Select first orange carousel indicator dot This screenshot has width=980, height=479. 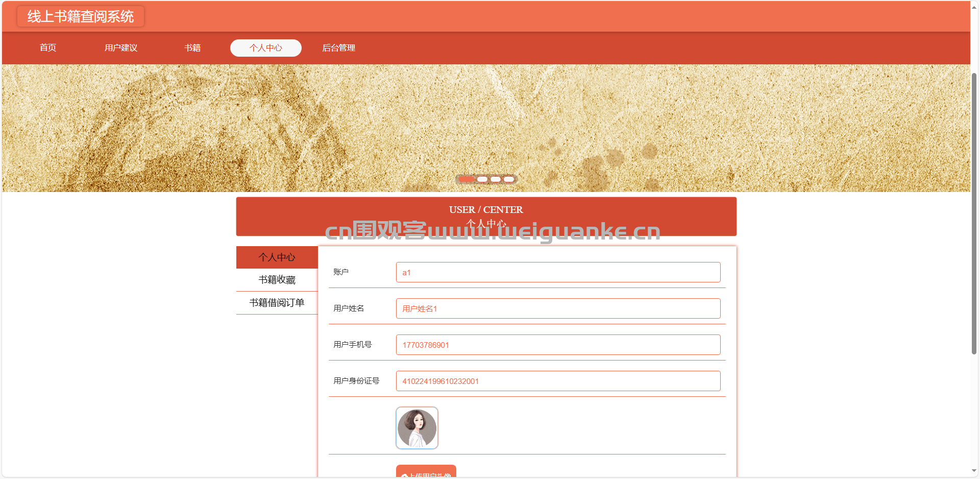(x=467, y=179)
